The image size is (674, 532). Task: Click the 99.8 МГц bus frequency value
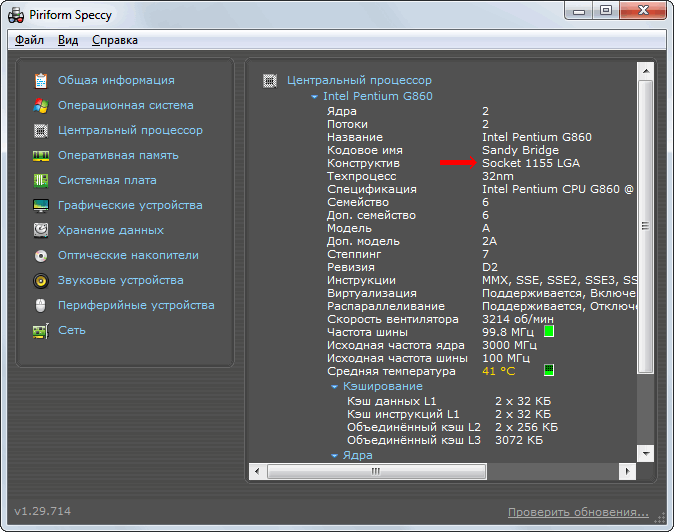(x=508, y=332)
